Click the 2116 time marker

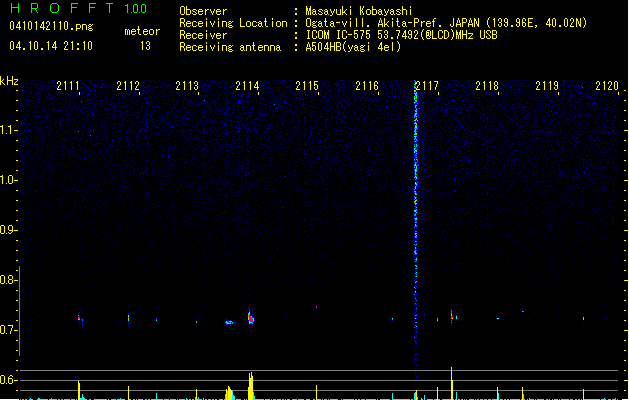click(367, 86)
